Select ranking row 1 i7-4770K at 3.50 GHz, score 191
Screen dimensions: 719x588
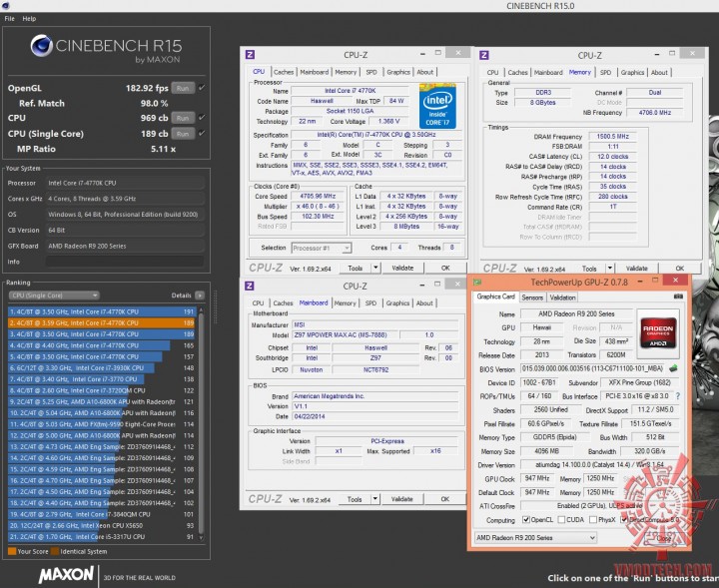pyautogui.click(x=102, y=311)
